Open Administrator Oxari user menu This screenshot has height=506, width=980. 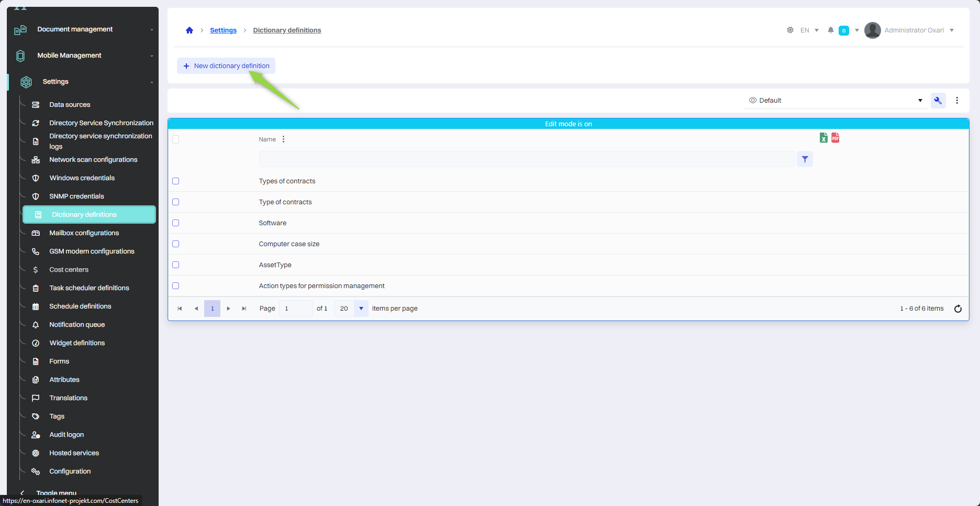tap(910, 30)
